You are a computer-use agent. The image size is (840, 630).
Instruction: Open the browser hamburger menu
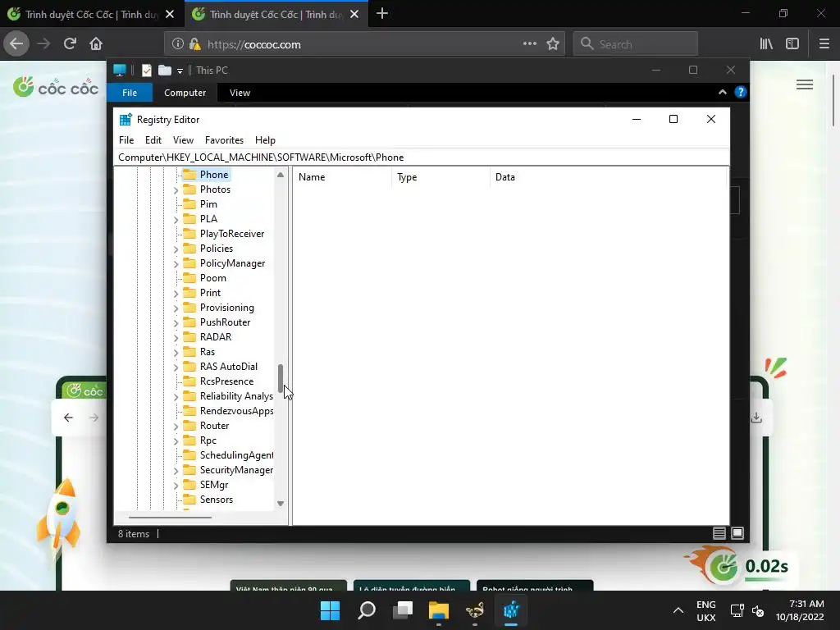[x=824, y=44]
